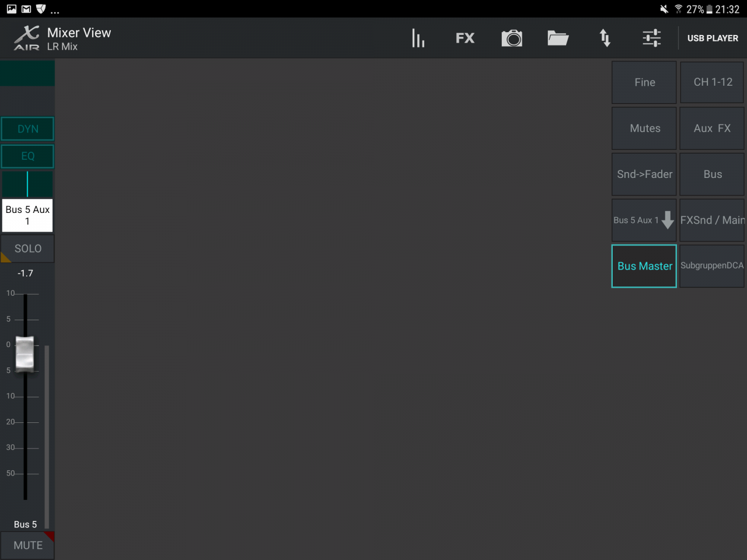Screen dimensions: 747x560
Task: Expand the Bus 5 Aux 1 dropdown arrow
Action: (668, 220)
